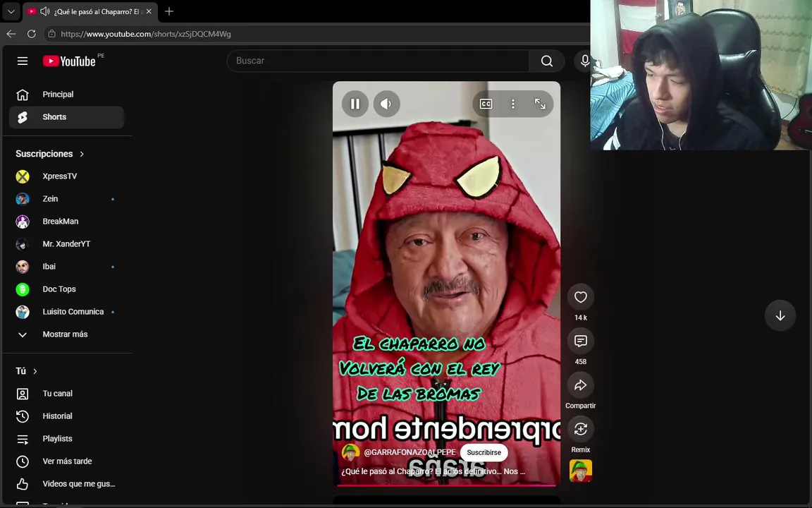Open the BreakMan channel subscription
The height and width of the screenshot is (508, 812).
tap(66, 222)
